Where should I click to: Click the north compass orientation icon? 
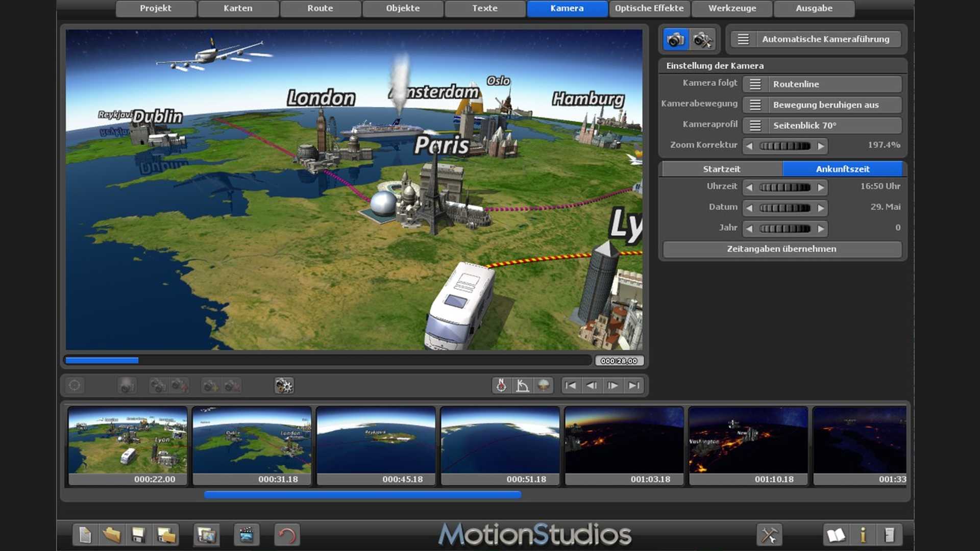[501, 386]
